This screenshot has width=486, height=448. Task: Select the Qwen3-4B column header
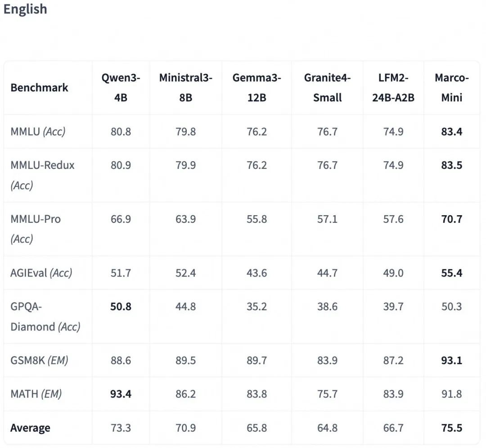click(x=121, y=87)
